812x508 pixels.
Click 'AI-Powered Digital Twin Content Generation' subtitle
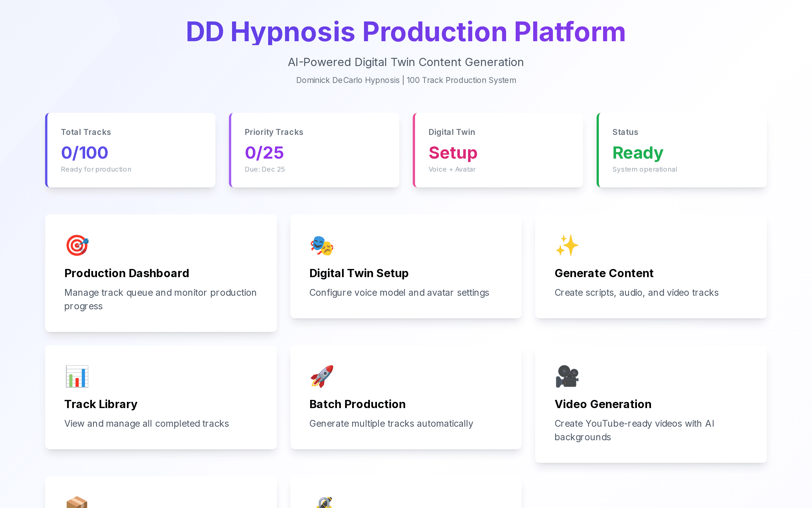(x=406, y=62)
